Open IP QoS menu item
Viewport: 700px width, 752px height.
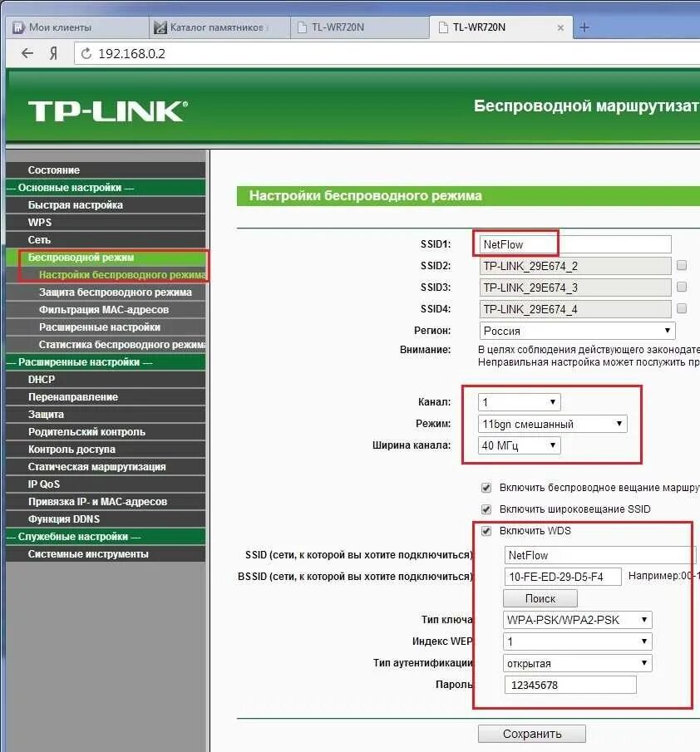[106, 484]
